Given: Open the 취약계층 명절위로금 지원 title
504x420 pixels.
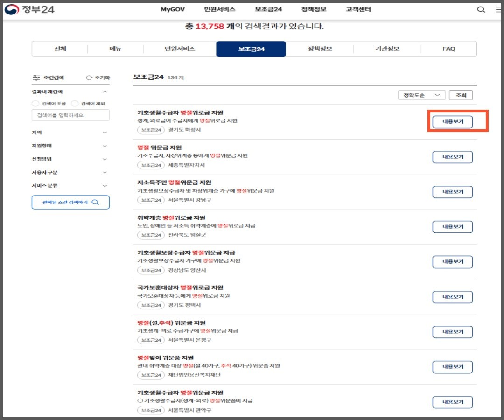Looking at the screenshot, I should pos(171,218).
